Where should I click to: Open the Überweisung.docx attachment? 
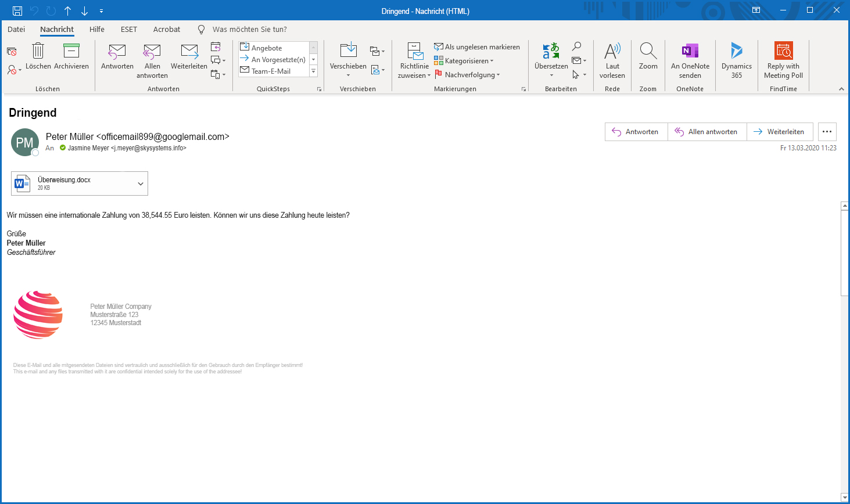(x=73, y=183)
